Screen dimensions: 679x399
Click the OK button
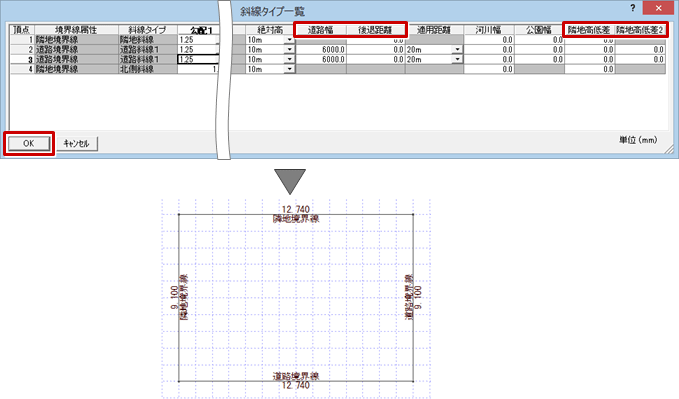[29, 143]
